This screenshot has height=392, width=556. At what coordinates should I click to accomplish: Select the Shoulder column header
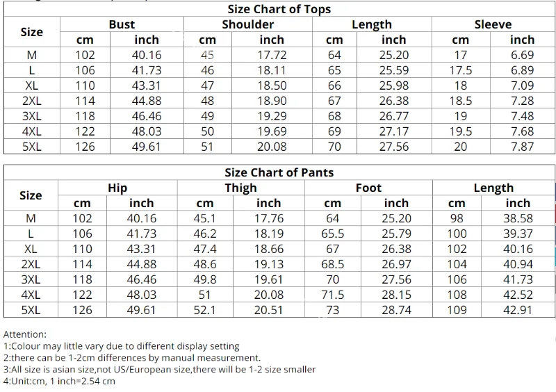[247, 24]
